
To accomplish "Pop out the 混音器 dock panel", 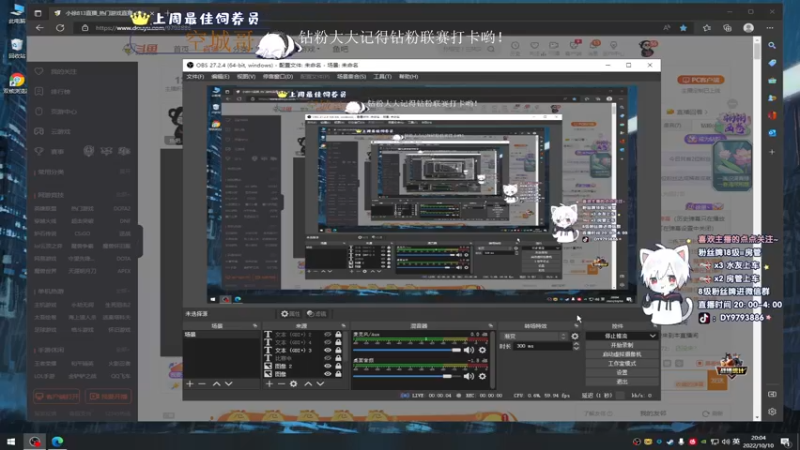I will (x=490, y=326).
